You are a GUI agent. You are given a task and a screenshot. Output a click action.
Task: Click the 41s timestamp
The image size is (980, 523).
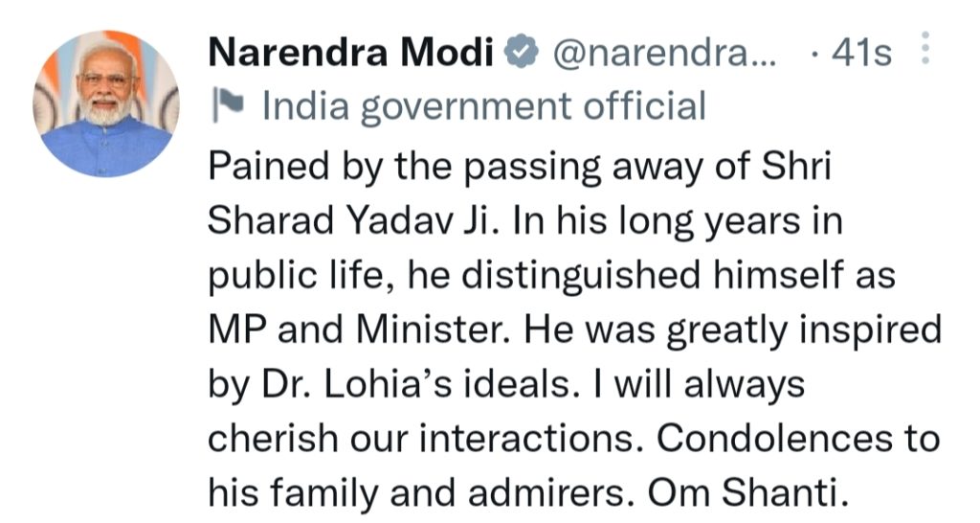click(861, 54)
